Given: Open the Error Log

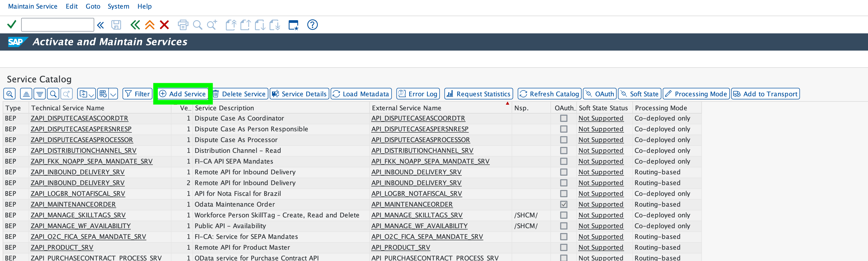Looking at the screenshot, I should [418, 94].
